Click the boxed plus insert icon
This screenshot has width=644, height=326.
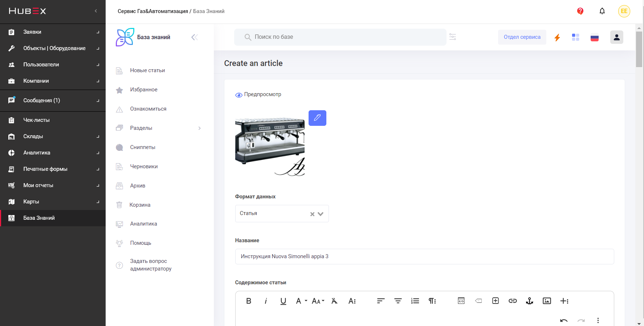pos(496,301)
